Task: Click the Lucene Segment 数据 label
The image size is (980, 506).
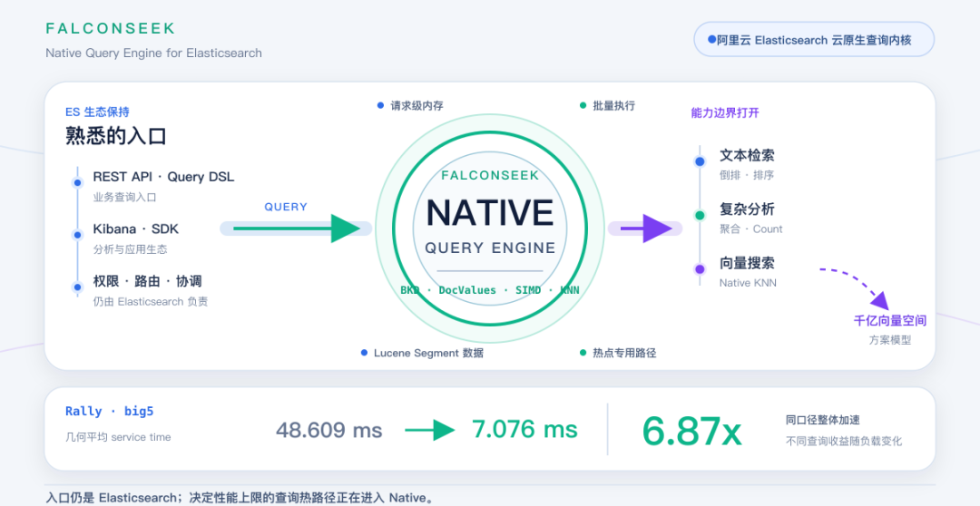Action: coord(428,353)
